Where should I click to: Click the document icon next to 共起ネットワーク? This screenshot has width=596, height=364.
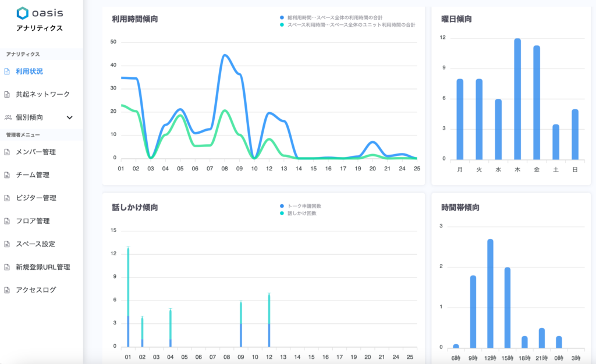coord(8,94)
